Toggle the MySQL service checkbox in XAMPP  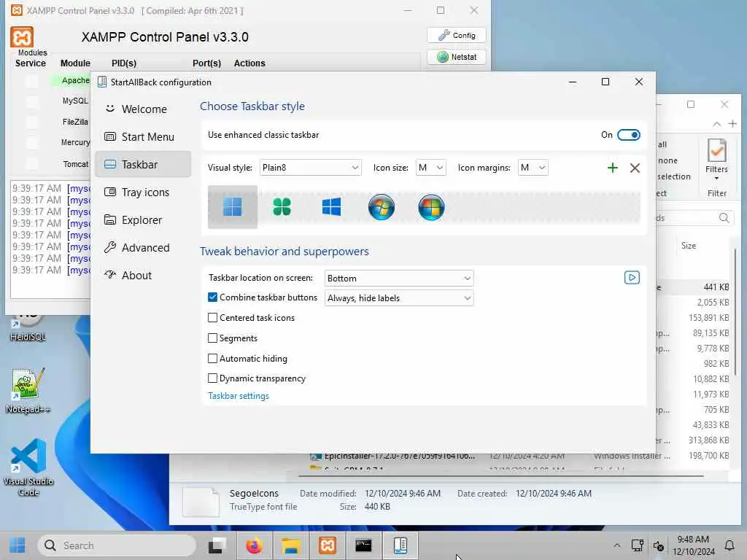[x=32, y=101]
